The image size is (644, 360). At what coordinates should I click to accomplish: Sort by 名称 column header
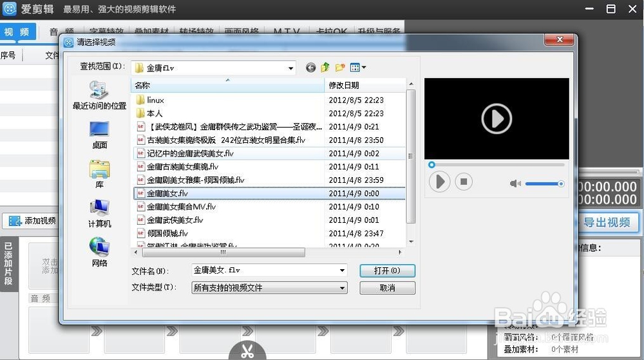pyautogui.click(x=227, y=86)
